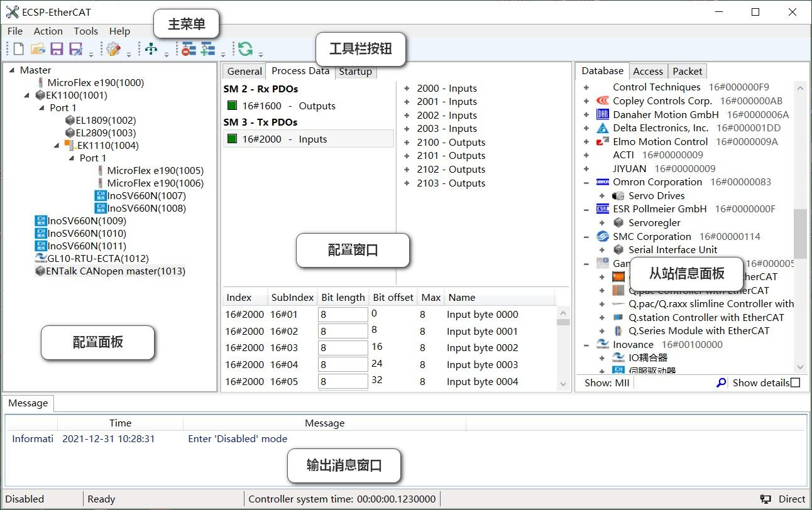Select the 2101 - Outputs entry

451,156
